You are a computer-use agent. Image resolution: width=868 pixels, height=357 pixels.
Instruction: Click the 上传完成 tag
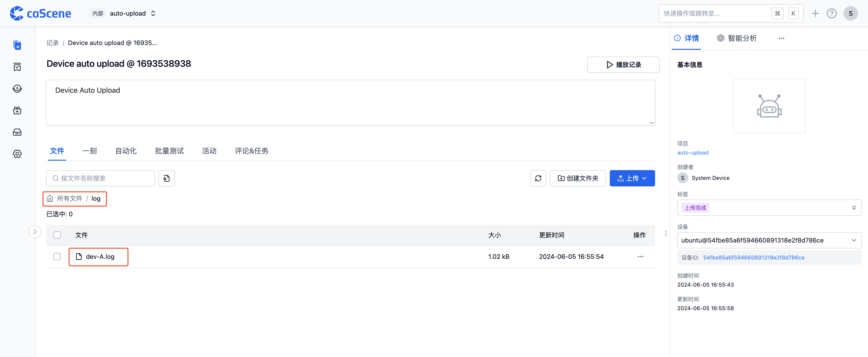pos(695,208)
